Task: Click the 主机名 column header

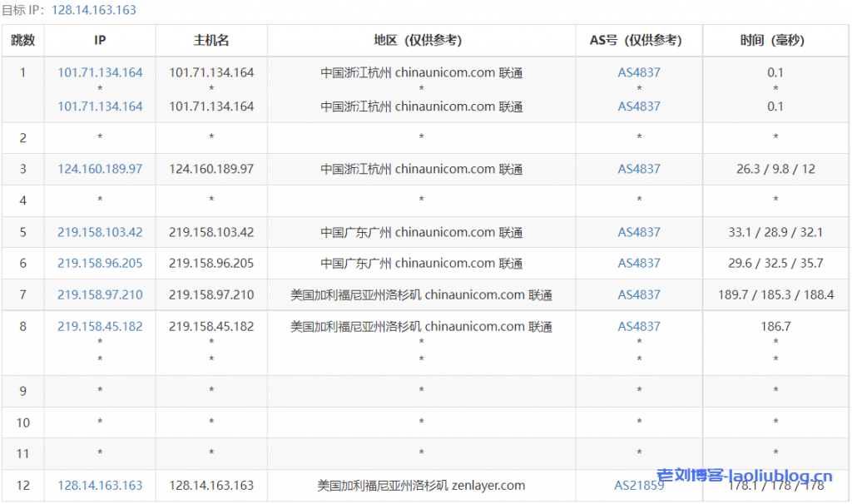Action: (x=211, y=40)
